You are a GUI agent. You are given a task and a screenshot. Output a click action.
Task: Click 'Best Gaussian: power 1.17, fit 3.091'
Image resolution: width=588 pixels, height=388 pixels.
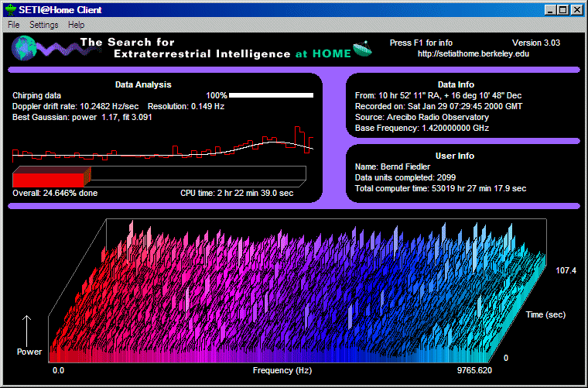pyautogui.click(x=82, y=117)
